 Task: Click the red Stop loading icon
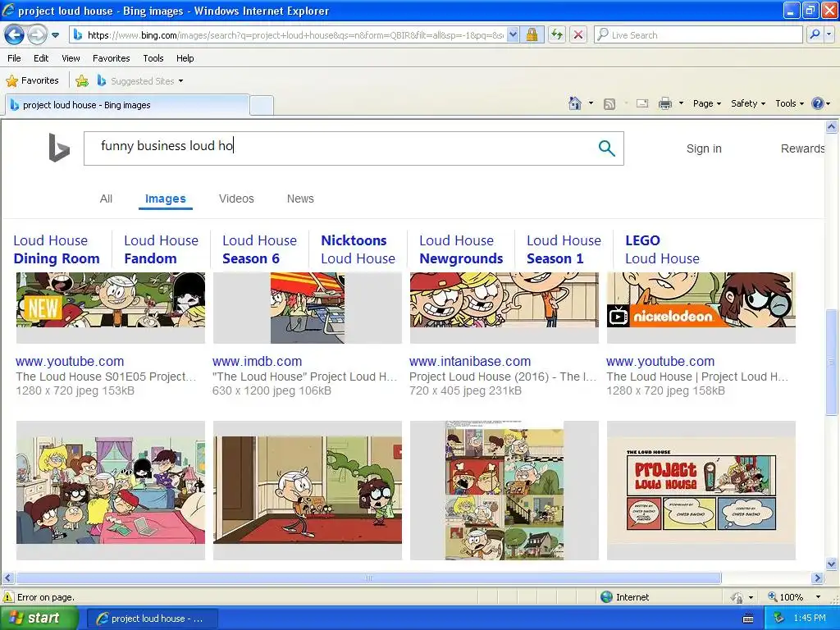578,34
